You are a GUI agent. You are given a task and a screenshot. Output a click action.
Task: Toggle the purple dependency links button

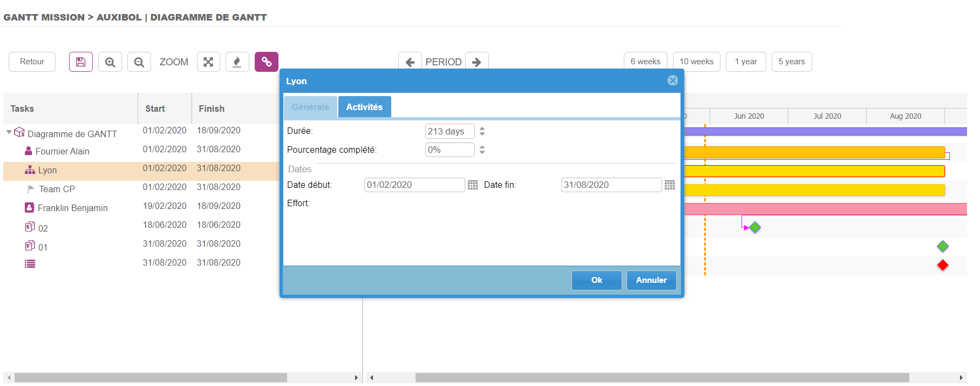(267, 62)
